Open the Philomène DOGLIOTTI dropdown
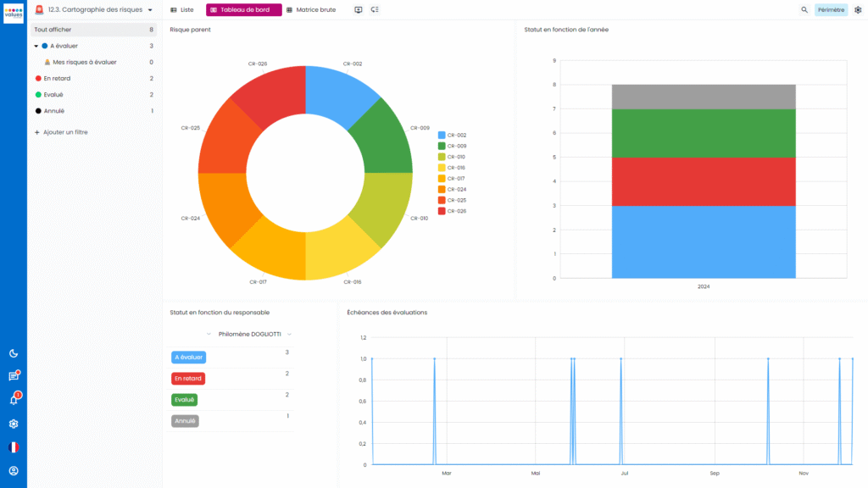The image size is (868, 488). click(x=289, y=335)
